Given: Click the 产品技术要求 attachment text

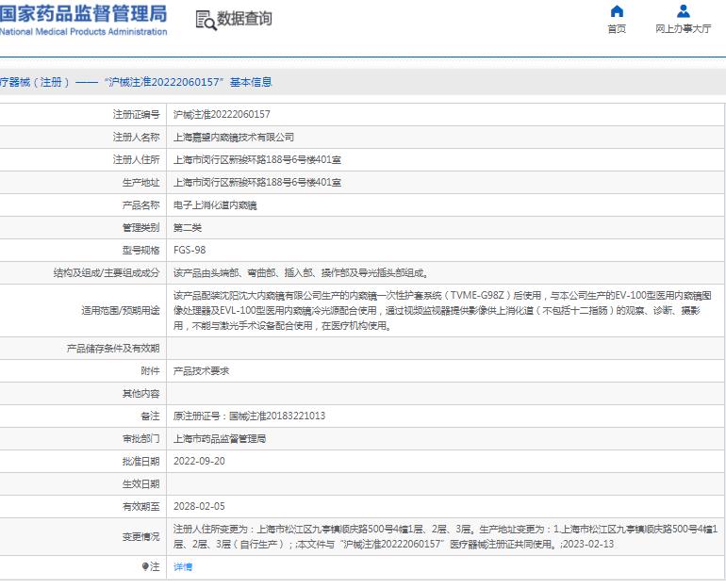Looking at the screenshot, I should click(202, 371).
